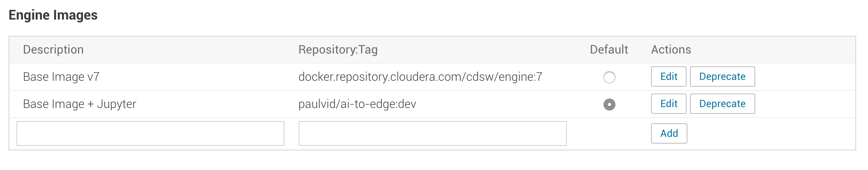This screenshot has width=868, height=170.
Task: Edit the Base Image v7 engine
Action: [668, 76]
